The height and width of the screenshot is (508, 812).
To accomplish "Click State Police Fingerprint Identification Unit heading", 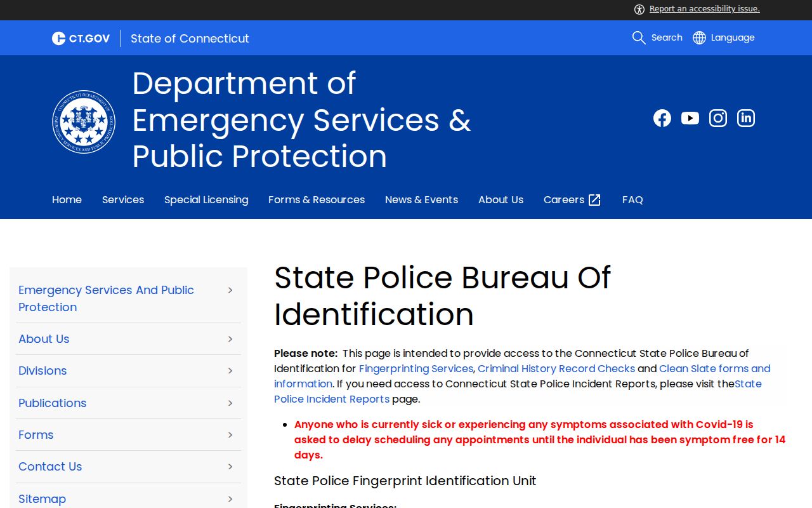I will point(405,481).
